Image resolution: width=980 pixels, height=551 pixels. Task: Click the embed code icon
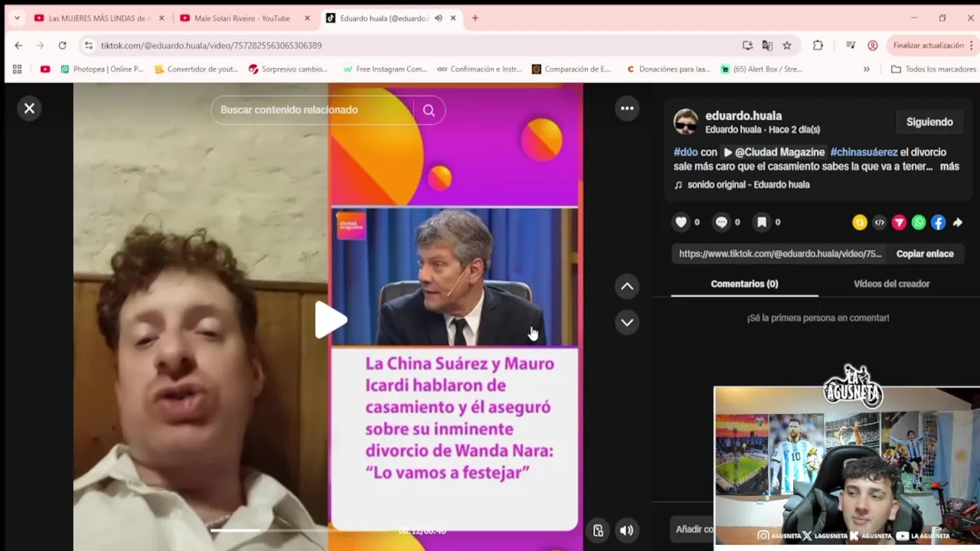coord(880,223)
